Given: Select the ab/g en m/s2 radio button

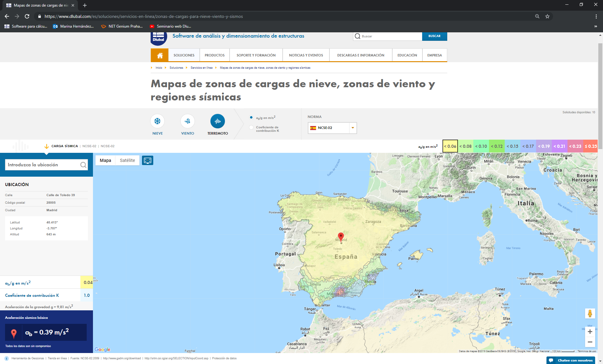Looking at the screenshot, I should coord(251,117).
